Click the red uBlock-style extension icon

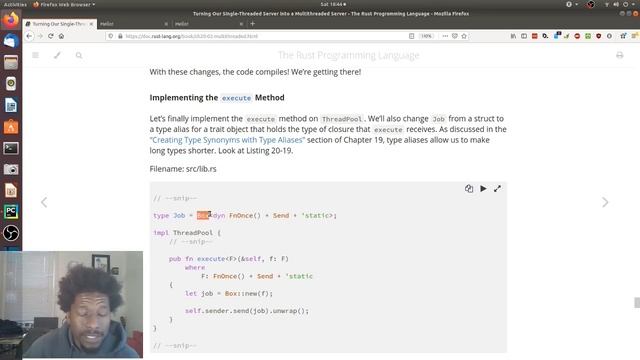pyautogui.click(x=577, y=36)
